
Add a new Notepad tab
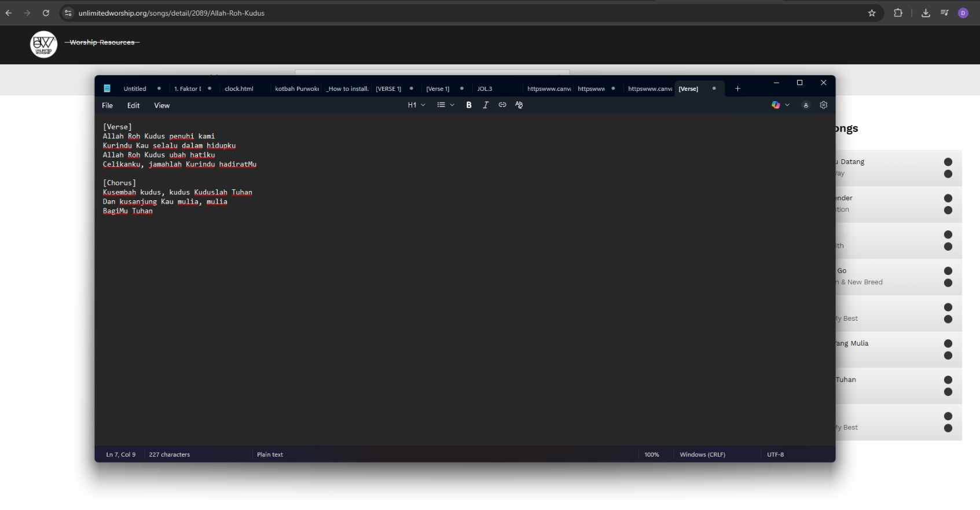(737, 89)
